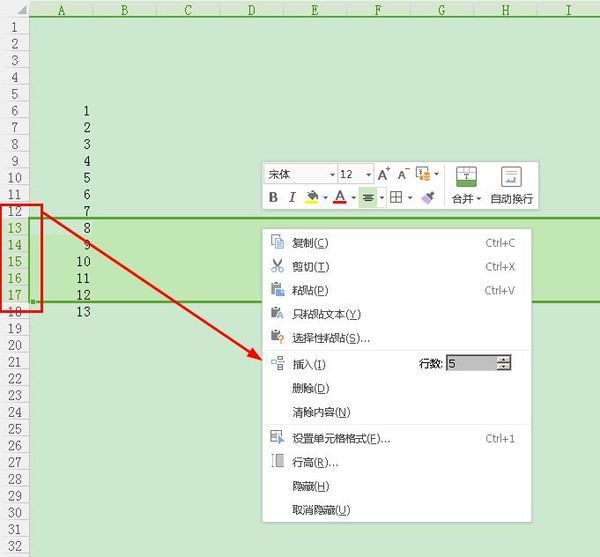Click cell containing value 5

pyautogui.click(x=62, y=178)
